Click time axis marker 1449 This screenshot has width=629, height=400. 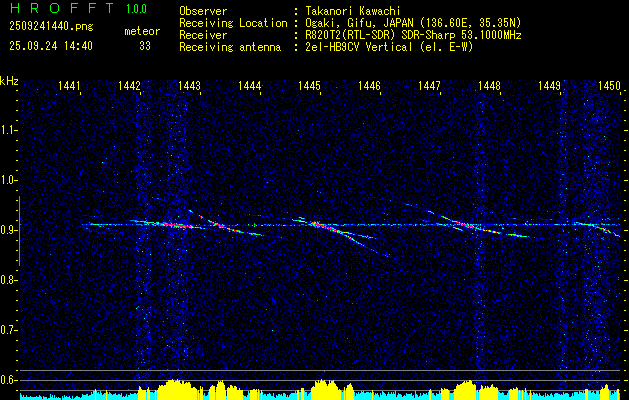(x=549, y=86)
